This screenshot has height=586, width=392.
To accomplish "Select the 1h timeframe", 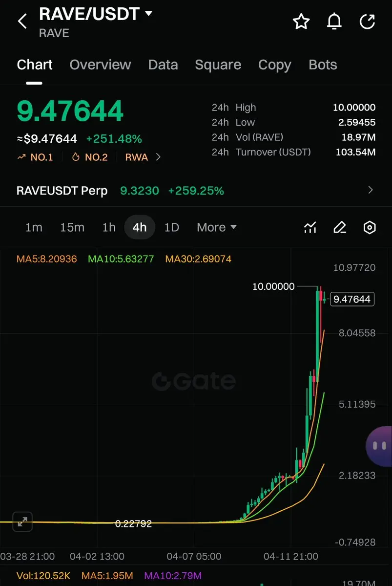I will [109, 227].
